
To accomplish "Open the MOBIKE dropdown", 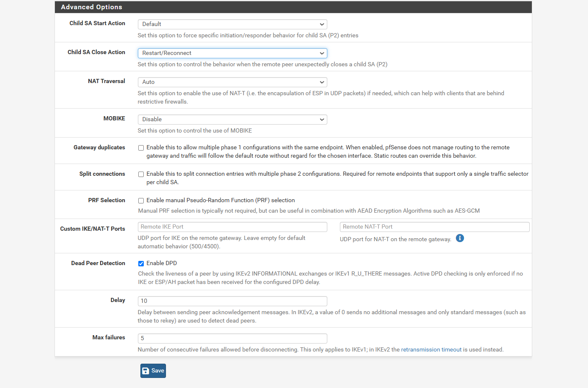I will 232,120.
